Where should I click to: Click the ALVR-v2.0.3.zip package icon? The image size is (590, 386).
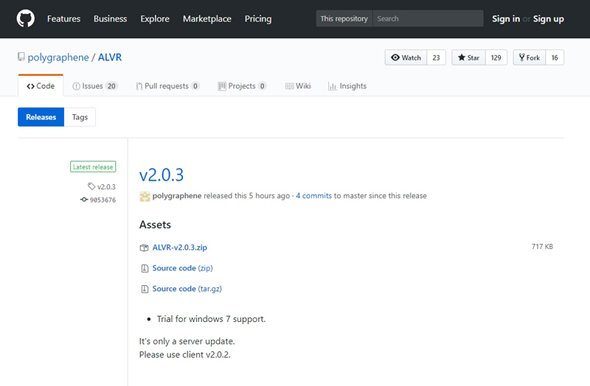click(144, 248)
